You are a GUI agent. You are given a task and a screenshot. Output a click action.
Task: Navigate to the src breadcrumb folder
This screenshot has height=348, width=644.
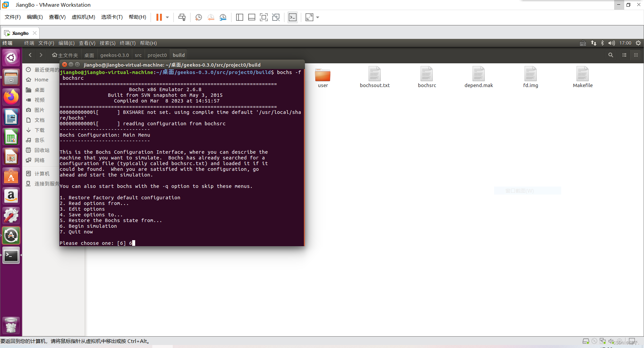coord(138,55)
